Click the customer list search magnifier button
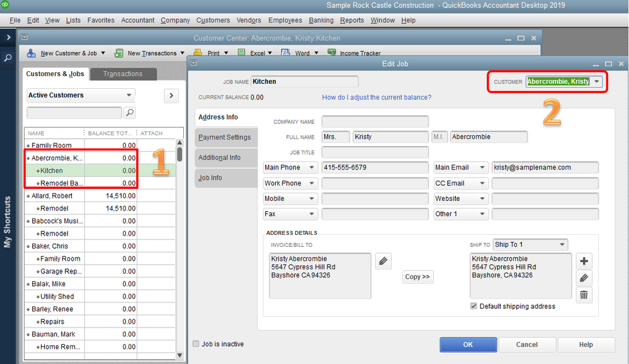 point(130,113)
